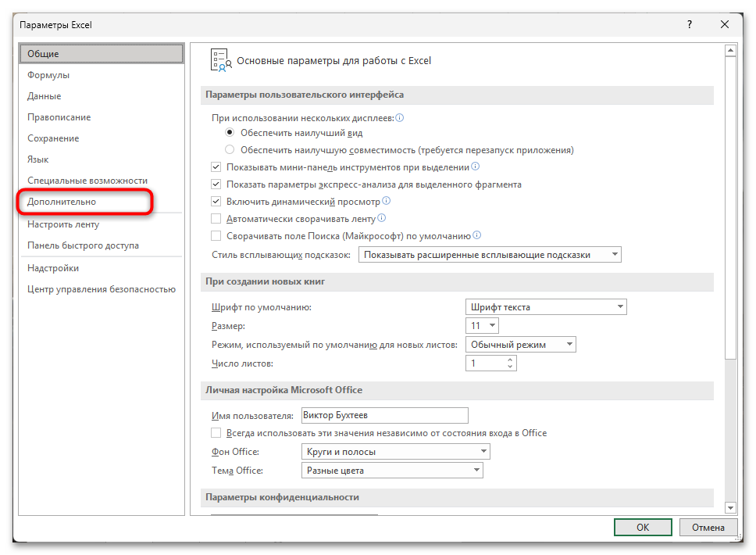The width and height of the screenshot is (756, 555).
Task: Increase sheet count with up spinner arrow
Action: point(510,360)
